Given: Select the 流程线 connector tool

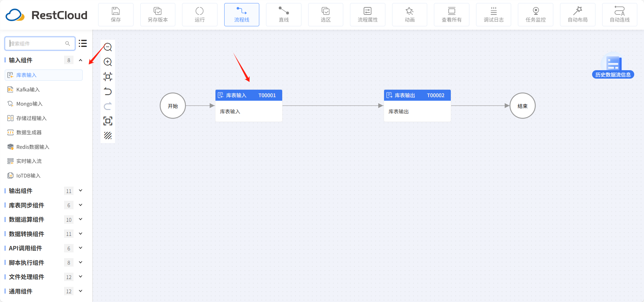Looking at the screenshot, I should [x=242, y=15].
